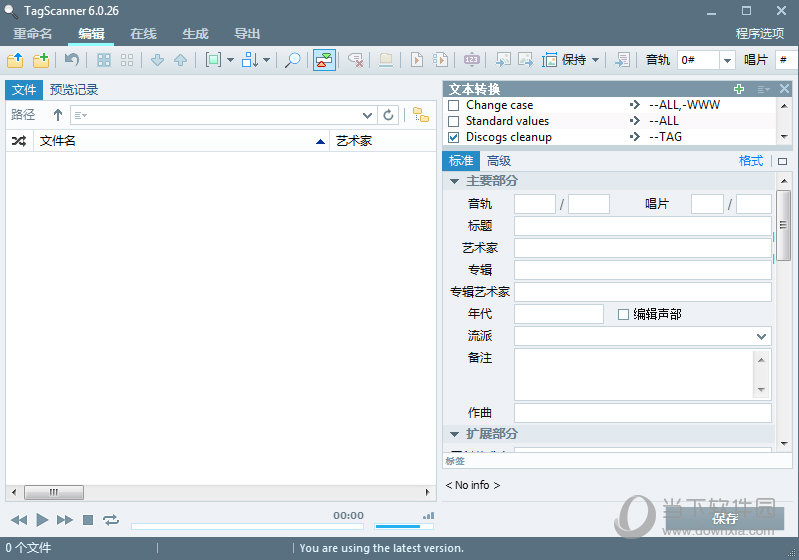Collapse the 扩展部分 section

[455, 434]
